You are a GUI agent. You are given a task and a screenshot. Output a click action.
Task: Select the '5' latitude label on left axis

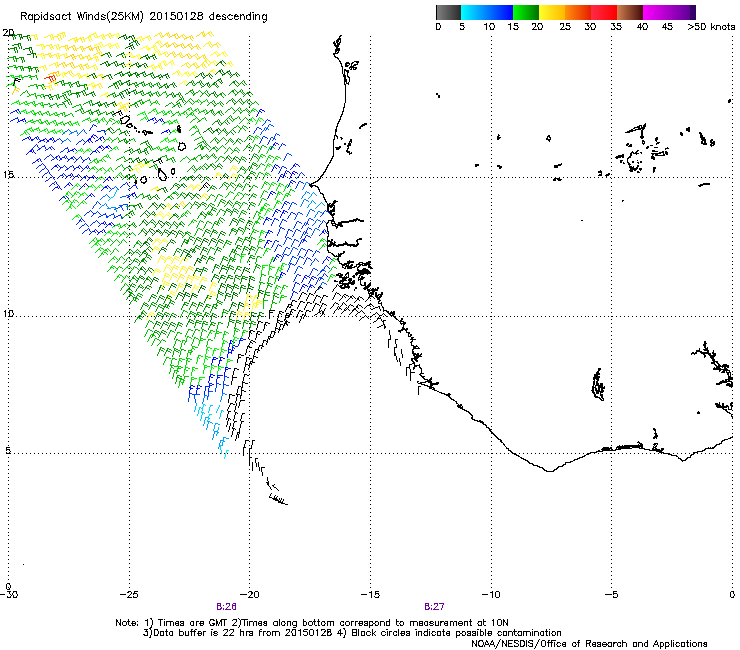(x=8, y=451)
